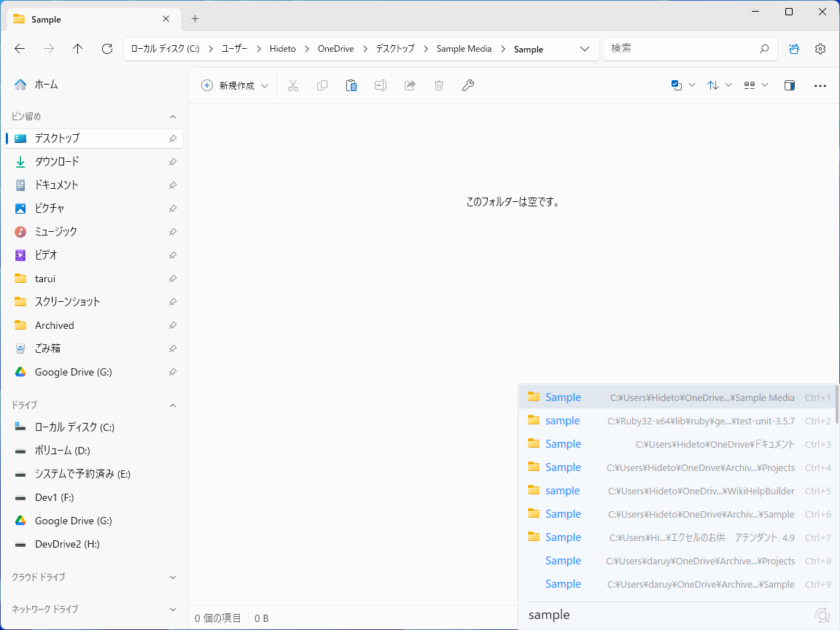The height and width of the screenshot is (630, 840).
Task: Click the blue icon next to the settings gear
Action: [794, 49]
